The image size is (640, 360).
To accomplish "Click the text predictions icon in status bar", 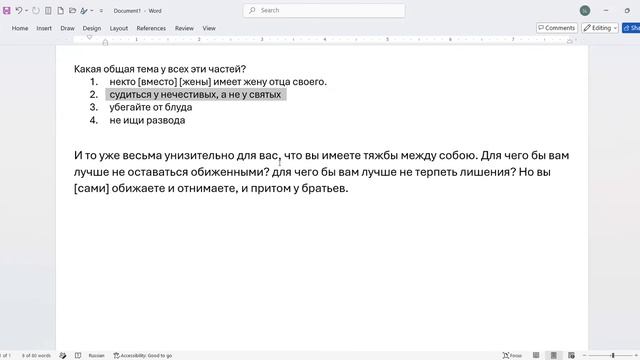I will [78, 356].
